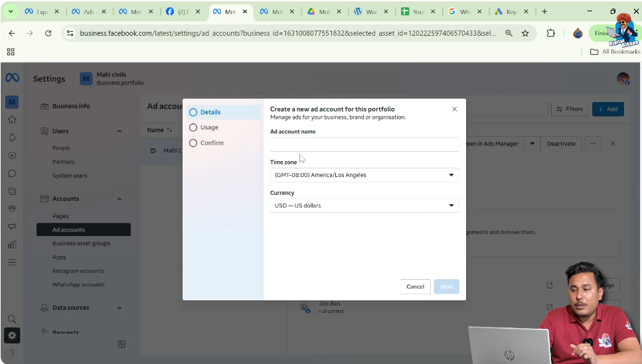642x364 pixels.
Task: Focus the Ad account name field
Action: 364,145
